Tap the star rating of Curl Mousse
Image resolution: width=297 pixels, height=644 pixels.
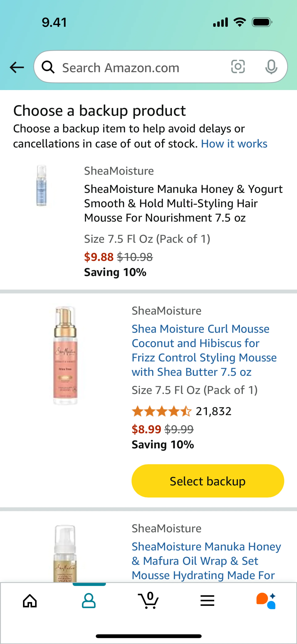tap(161, 411)
